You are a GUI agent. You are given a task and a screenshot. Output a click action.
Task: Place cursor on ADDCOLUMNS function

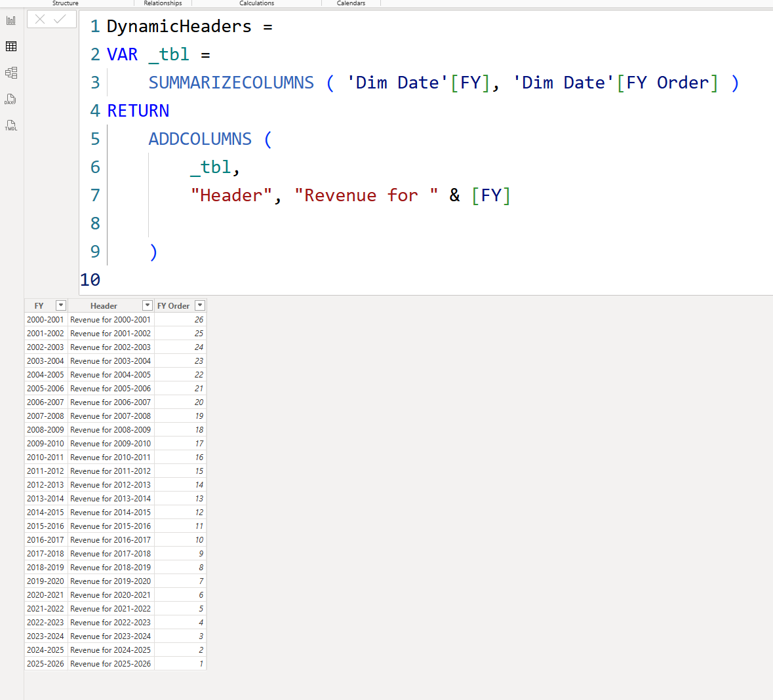pos(200,139)
